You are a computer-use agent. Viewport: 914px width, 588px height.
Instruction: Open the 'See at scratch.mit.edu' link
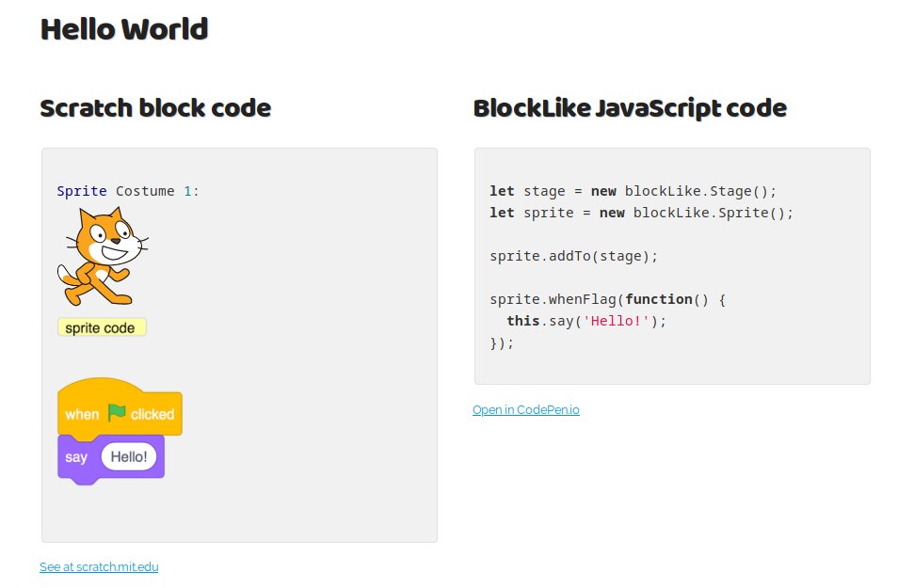point(99,566)
